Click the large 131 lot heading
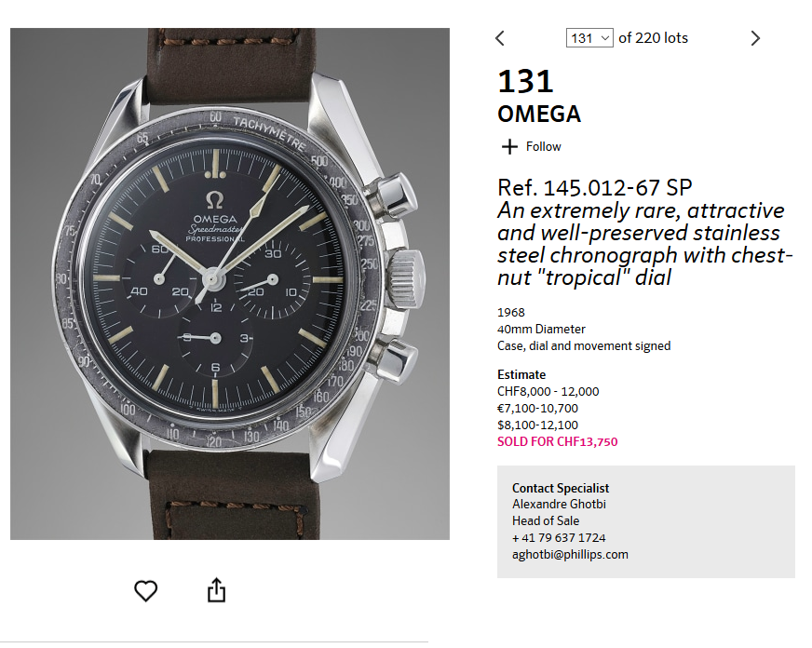 [x=525, y=82]
